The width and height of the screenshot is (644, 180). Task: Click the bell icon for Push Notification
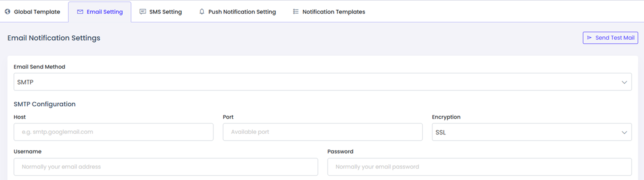point(202,12)
